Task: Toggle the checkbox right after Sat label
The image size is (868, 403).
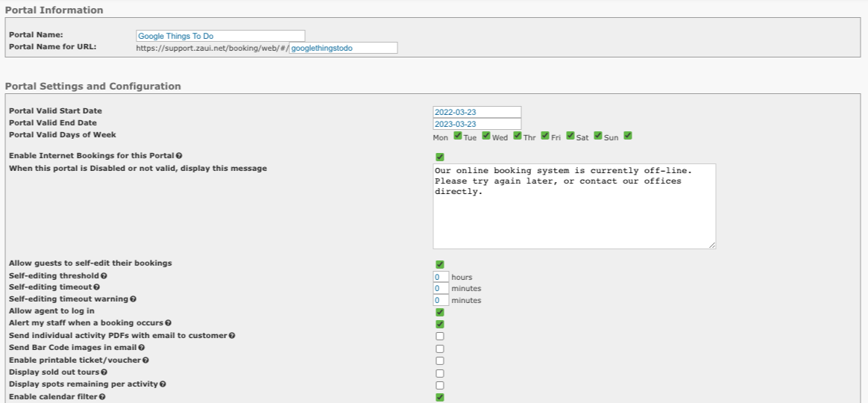Action: [598, 136]
